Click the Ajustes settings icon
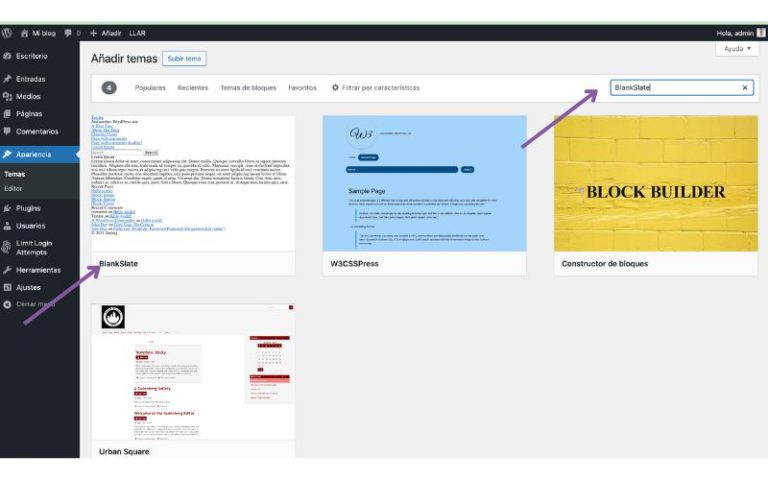The width and height of the screenshot is (768, 480). pos(7,288)
